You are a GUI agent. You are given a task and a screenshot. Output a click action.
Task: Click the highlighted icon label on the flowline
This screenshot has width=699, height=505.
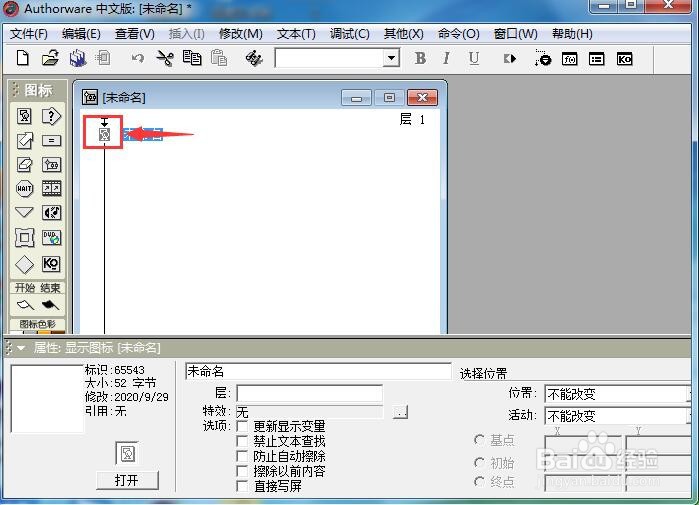tap(143, 135)
